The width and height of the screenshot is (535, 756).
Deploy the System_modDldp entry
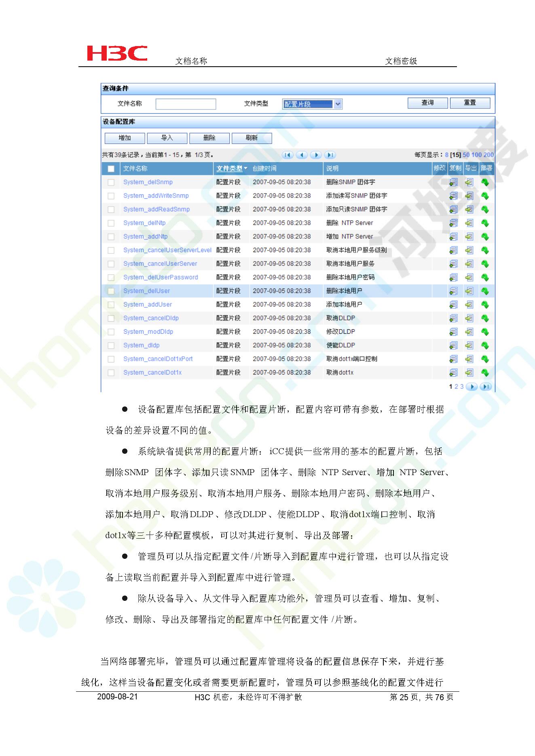tap(485, 332)
